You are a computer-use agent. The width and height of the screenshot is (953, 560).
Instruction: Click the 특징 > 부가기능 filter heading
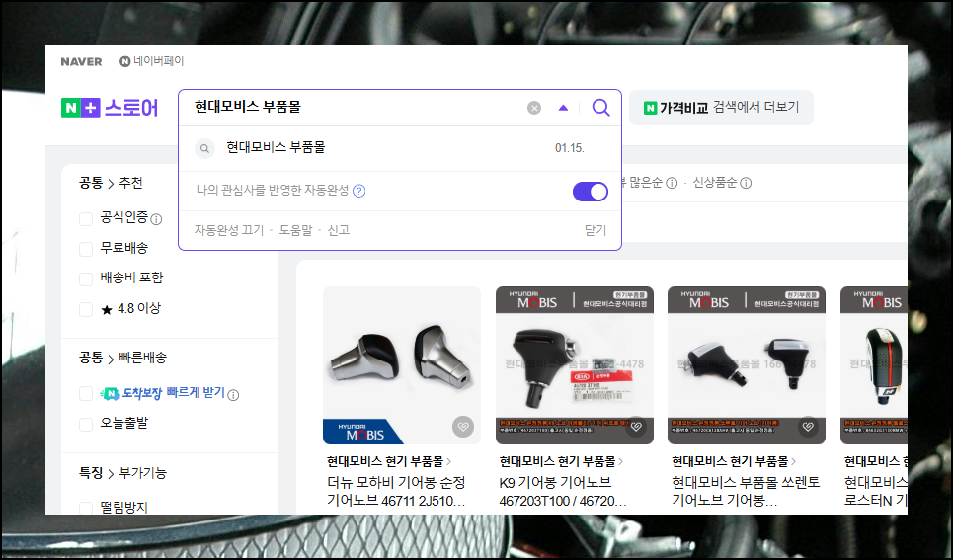(122, 473)
